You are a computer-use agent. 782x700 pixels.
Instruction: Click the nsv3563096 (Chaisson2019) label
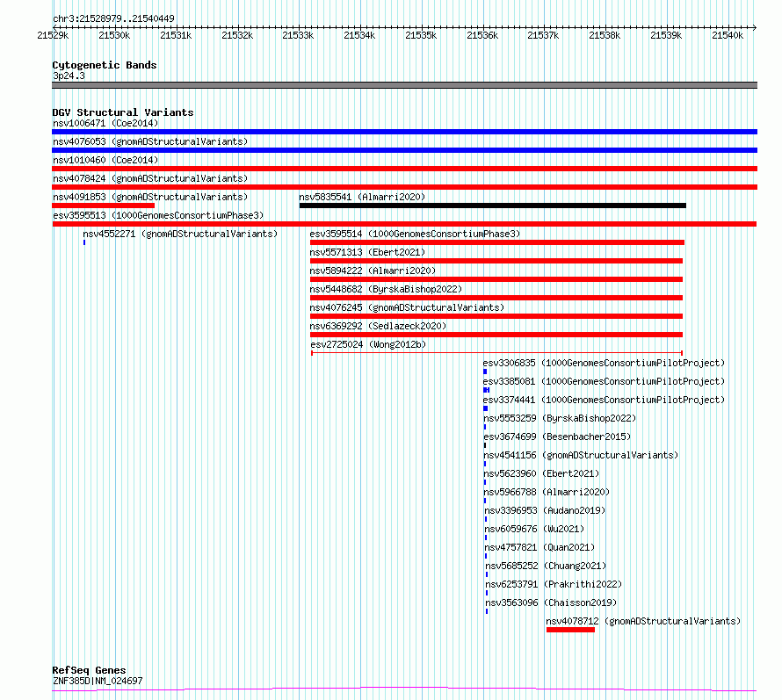552,603
